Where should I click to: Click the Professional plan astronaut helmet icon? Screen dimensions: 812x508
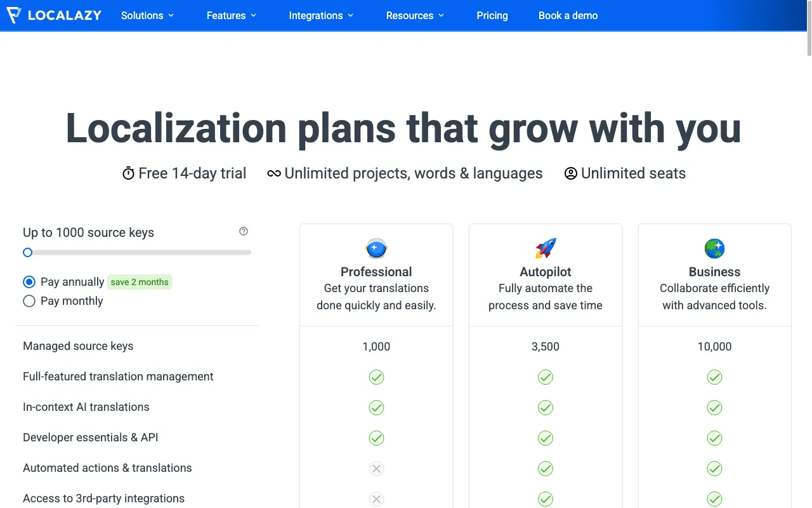376,248
